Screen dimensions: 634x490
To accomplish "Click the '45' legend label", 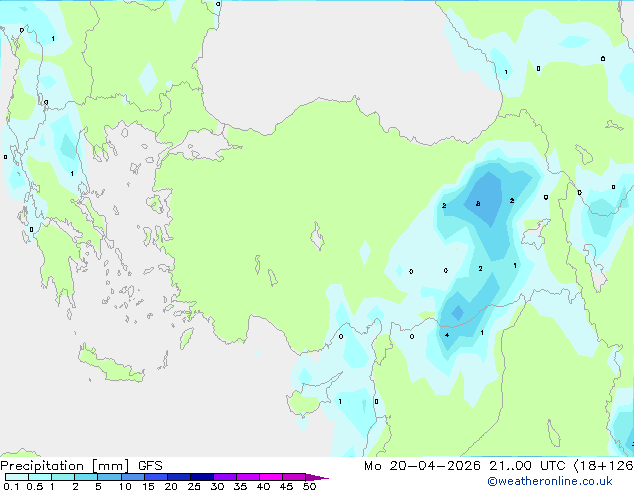I will (x=286, y=486).
